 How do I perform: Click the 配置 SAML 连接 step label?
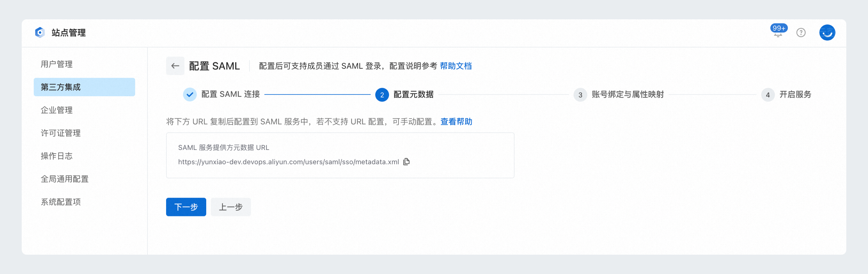pos(231,94)
